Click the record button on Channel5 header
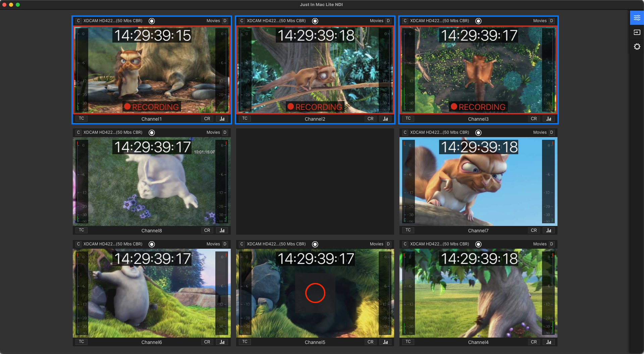 click(315, 244)
